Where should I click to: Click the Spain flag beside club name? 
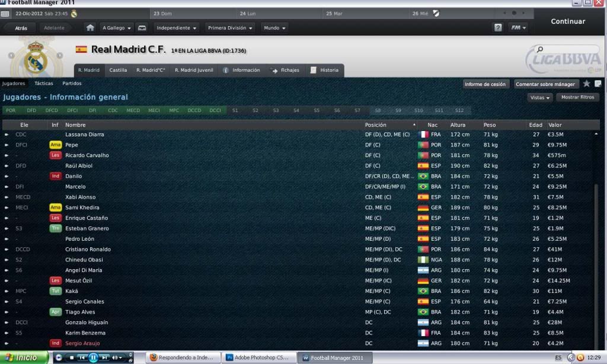81,50
